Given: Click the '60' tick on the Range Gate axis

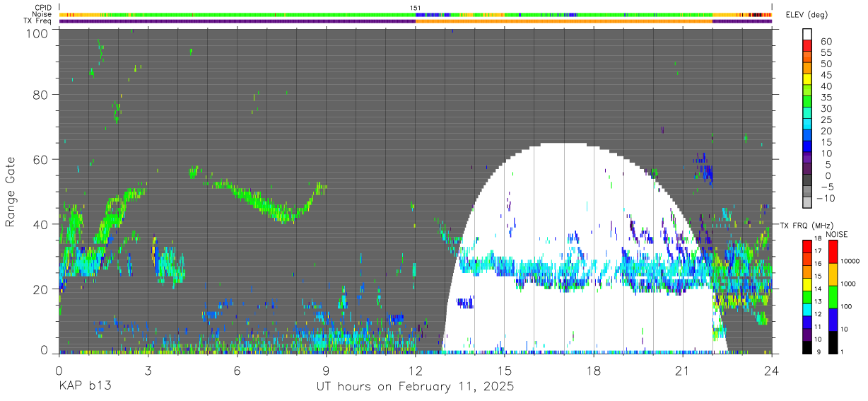Looking at the screenshot, I should [40, 159].
